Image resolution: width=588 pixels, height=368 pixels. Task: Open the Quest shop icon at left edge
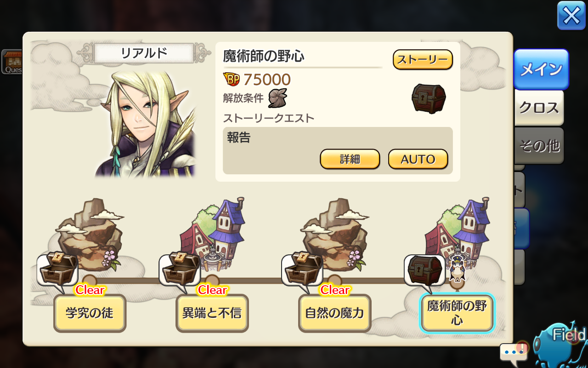[11, 62]
